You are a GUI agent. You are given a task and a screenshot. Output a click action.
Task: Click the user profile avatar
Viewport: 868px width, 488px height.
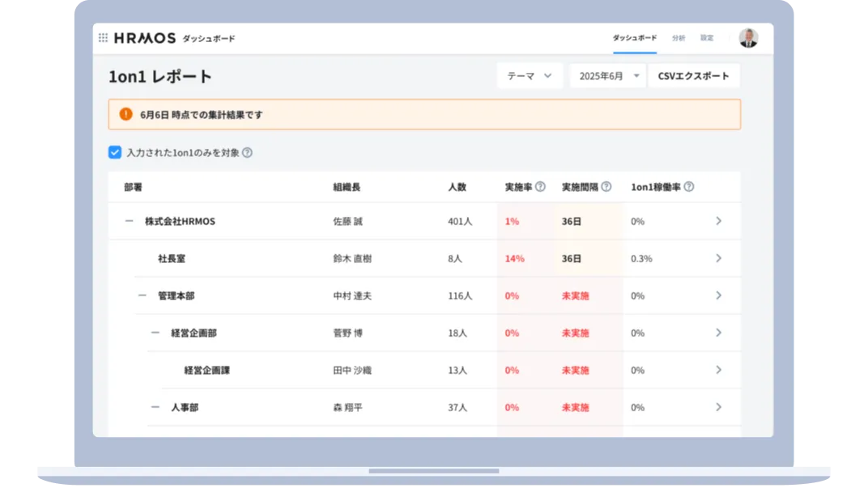pos(748,38)
